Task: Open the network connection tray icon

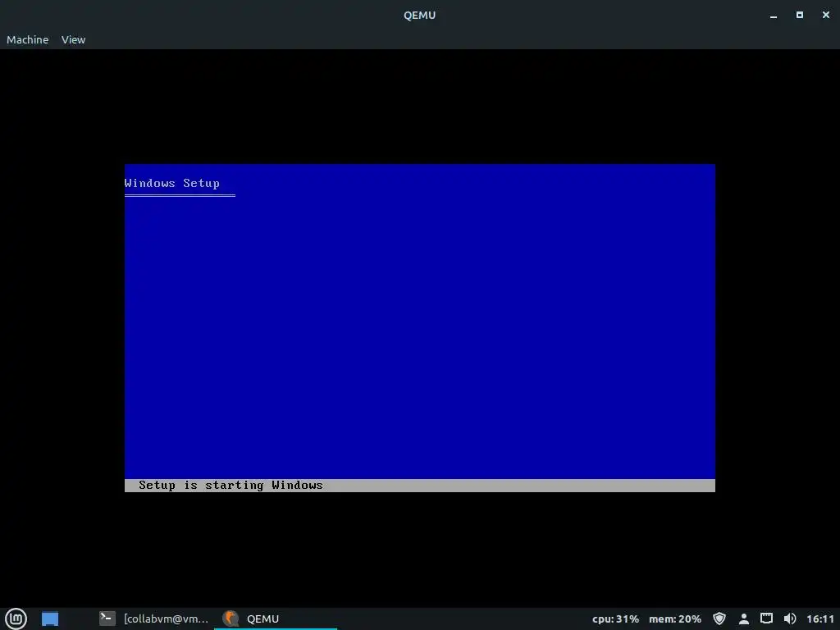Action: pos(767,619)
